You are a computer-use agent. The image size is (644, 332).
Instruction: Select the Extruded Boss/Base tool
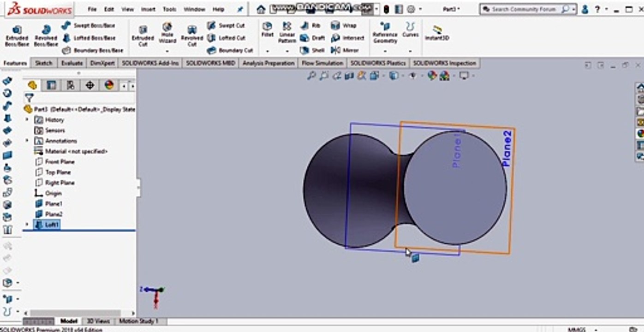[x=17, y=36]
